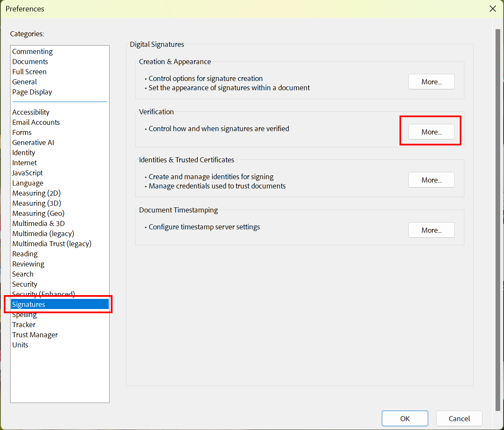Open Accessibility preferences

[30, 112]
